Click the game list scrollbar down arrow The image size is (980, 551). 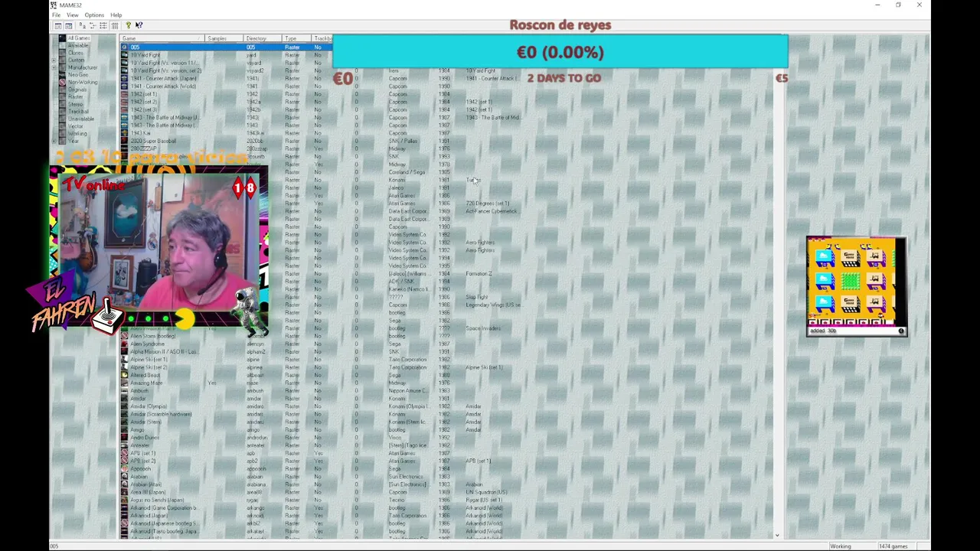click(x=777, y=535)
